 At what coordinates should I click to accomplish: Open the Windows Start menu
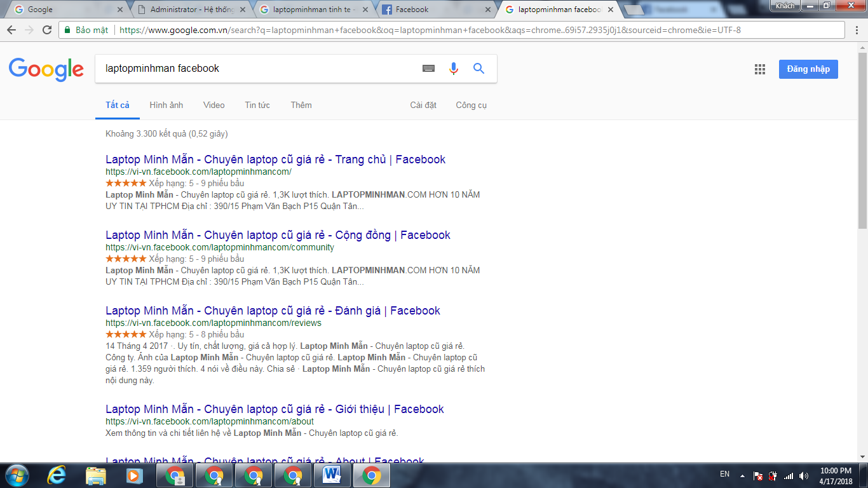coord(16,475)
